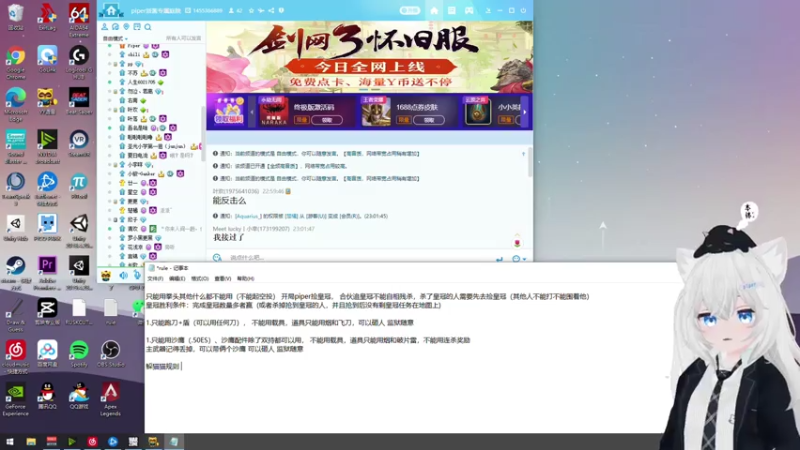This screenshot has width=800, height=450.
Task: Open Notepad 帮助(H) menu
Action: pyautogui.click(x=245, y=279)
